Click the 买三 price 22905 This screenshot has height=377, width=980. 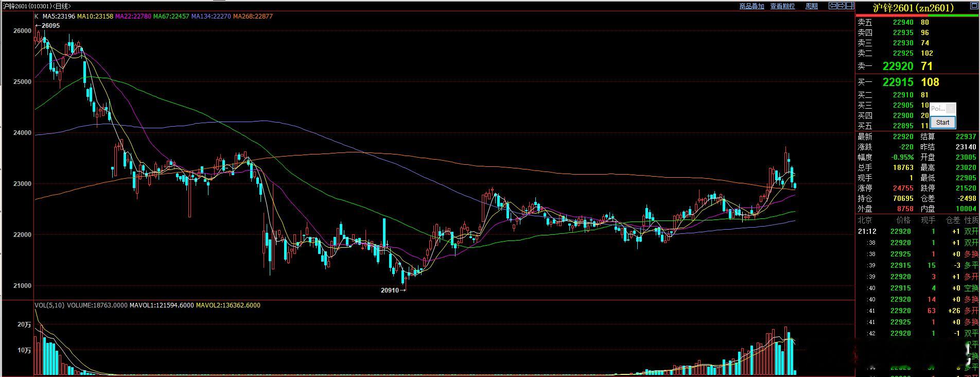click(903, 105)
